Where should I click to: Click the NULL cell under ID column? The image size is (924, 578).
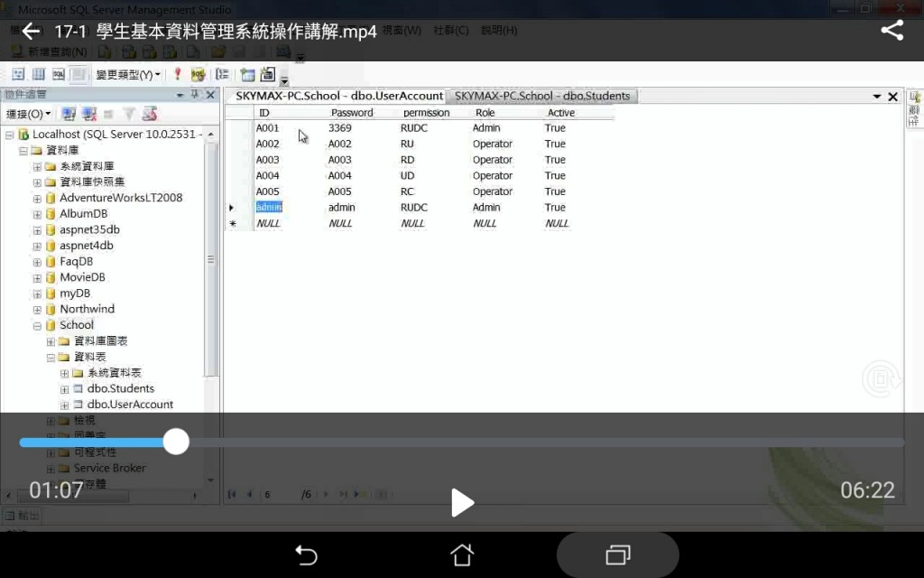290,224
